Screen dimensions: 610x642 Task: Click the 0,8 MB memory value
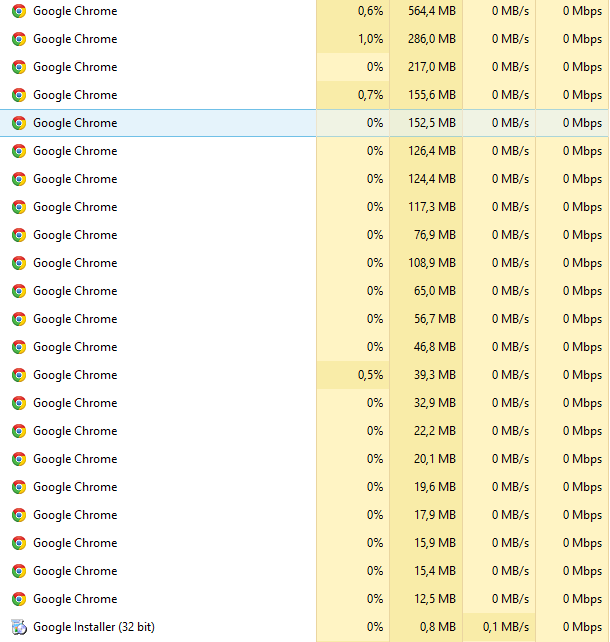(438, 627)
